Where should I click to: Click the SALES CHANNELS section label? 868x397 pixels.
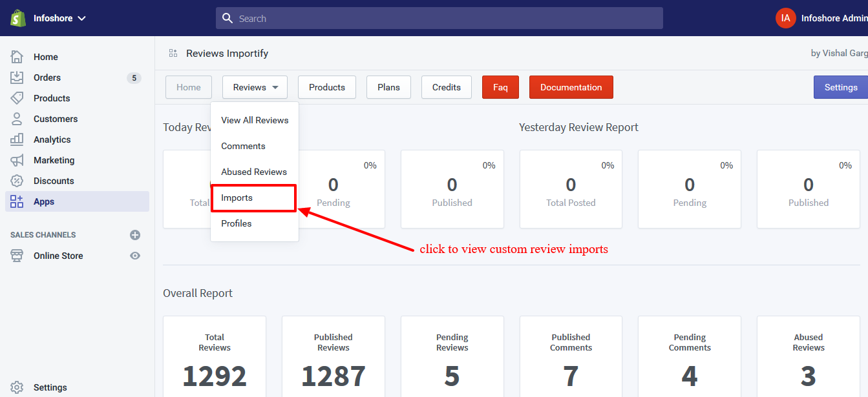coord(43,235)
